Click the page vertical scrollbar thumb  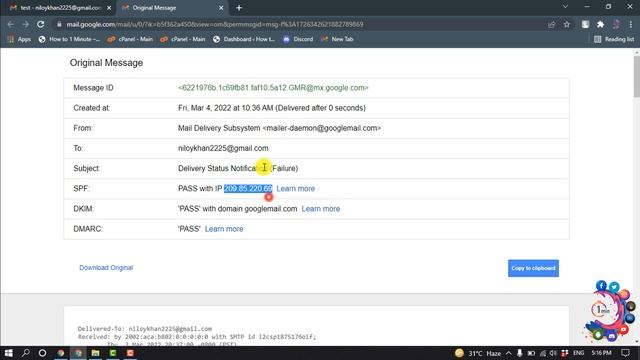coord(636,76)
